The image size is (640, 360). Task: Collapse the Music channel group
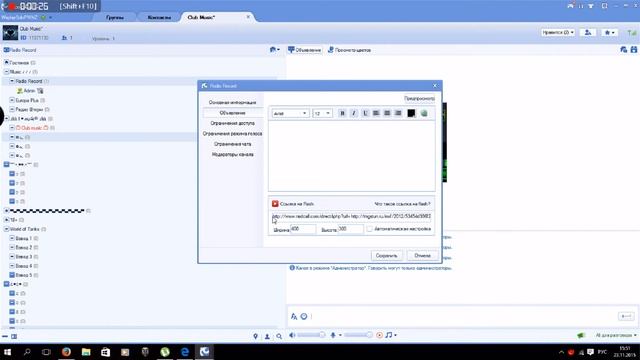7,72
